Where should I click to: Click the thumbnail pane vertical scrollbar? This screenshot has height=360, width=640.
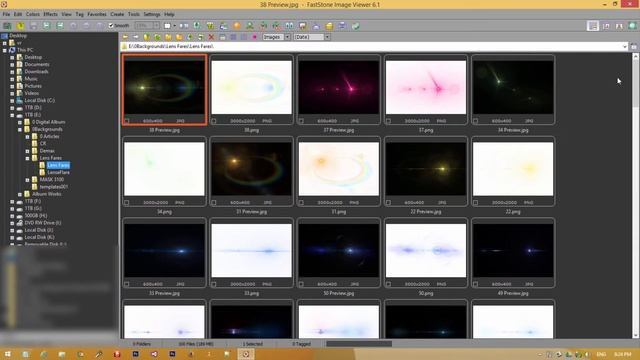635,196
